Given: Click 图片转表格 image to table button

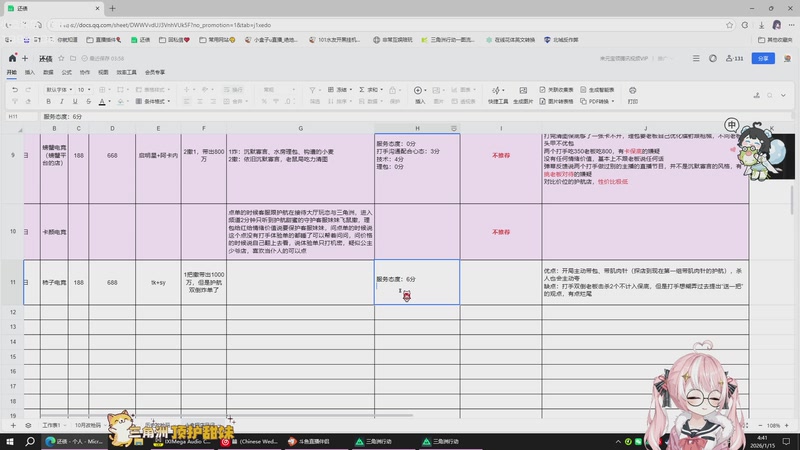Looking at the screenshot, I should (556, 102).
